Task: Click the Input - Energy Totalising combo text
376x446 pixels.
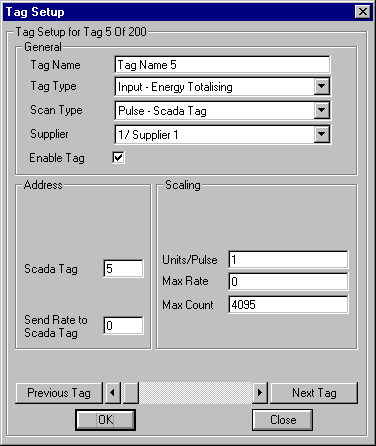Action: (x=175, y=87)
